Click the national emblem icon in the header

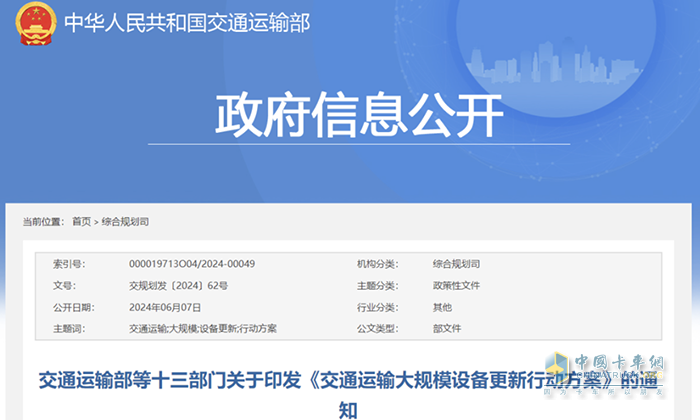34,23
